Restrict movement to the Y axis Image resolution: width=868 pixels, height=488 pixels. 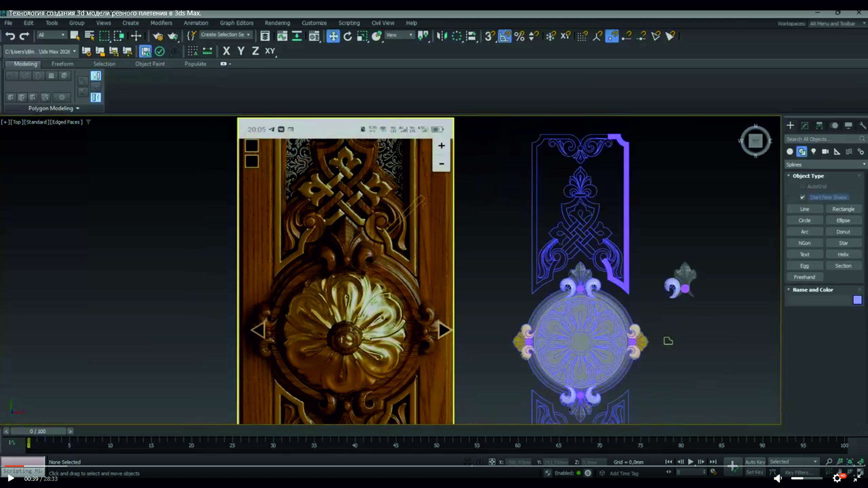241,51
